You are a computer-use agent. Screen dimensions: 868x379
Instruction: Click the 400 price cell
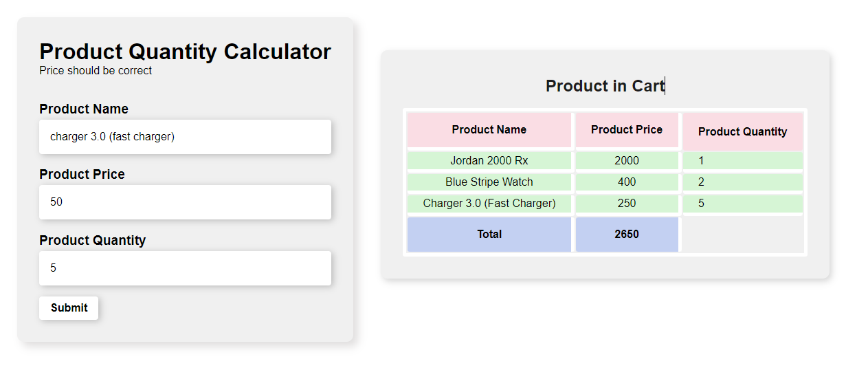[626, 182]
